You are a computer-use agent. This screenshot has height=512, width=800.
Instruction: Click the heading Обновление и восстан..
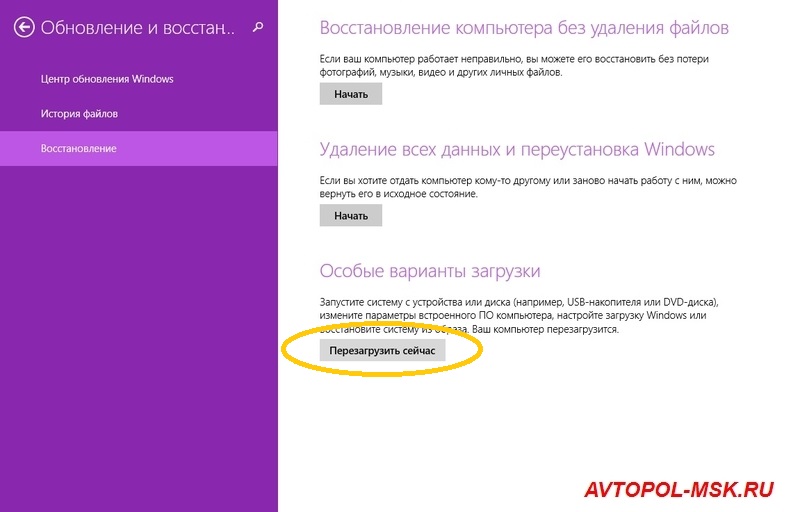tap(138, 28)
